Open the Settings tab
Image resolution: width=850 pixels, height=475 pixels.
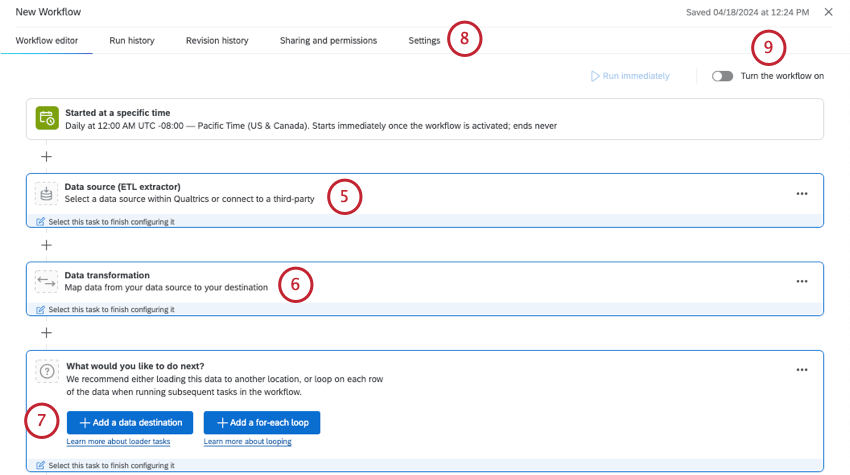tap(424, 41)
